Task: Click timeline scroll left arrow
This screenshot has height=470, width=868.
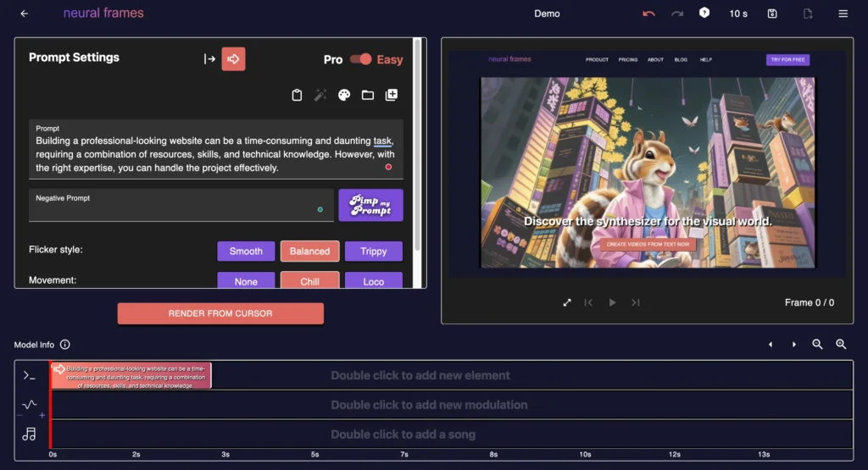Action: 770,345
